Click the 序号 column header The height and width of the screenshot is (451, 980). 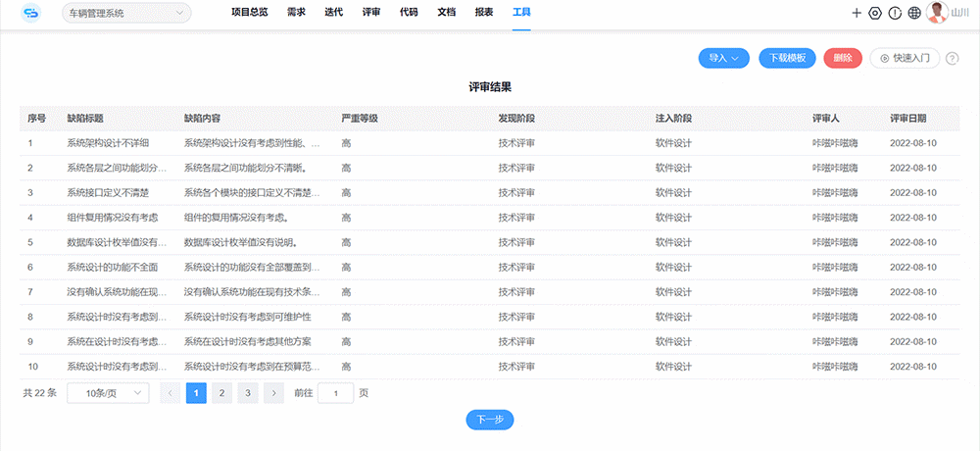[36, 118]
